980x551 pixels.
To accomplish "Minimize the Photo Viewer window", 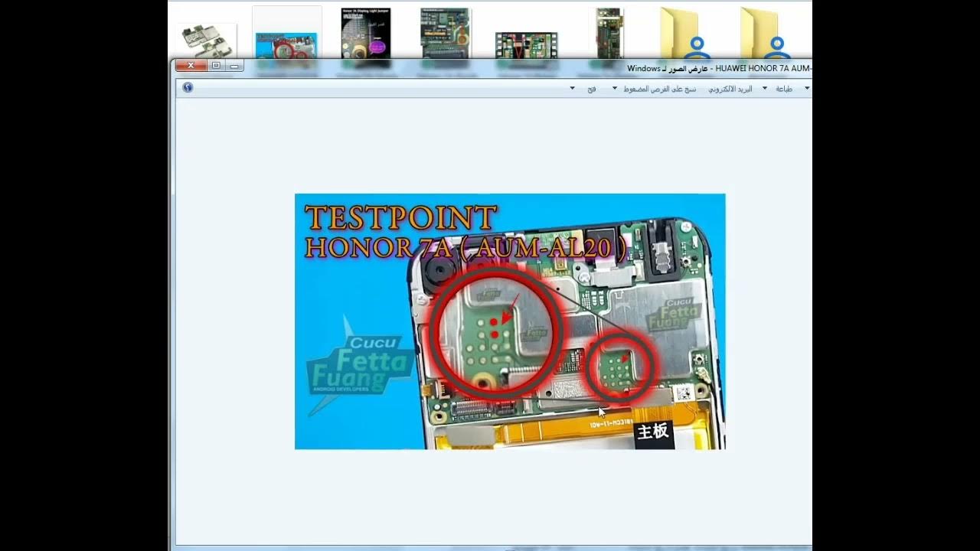I will 234,66.
